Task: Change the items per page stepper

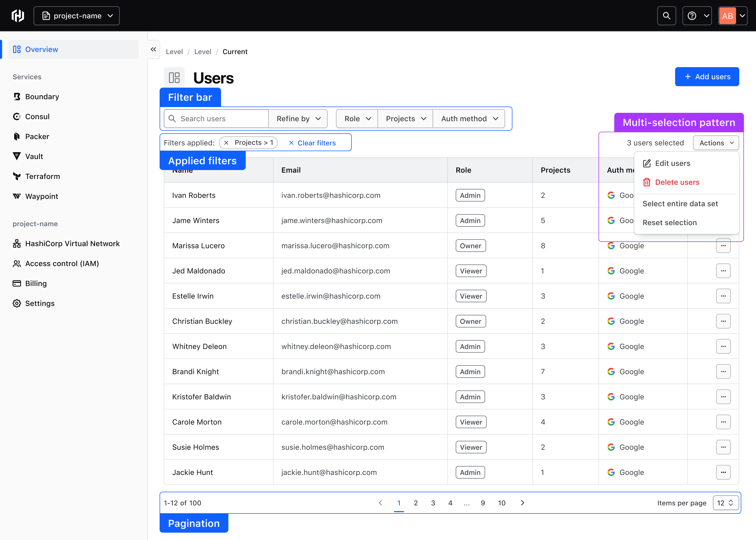Action: (726, 503)
